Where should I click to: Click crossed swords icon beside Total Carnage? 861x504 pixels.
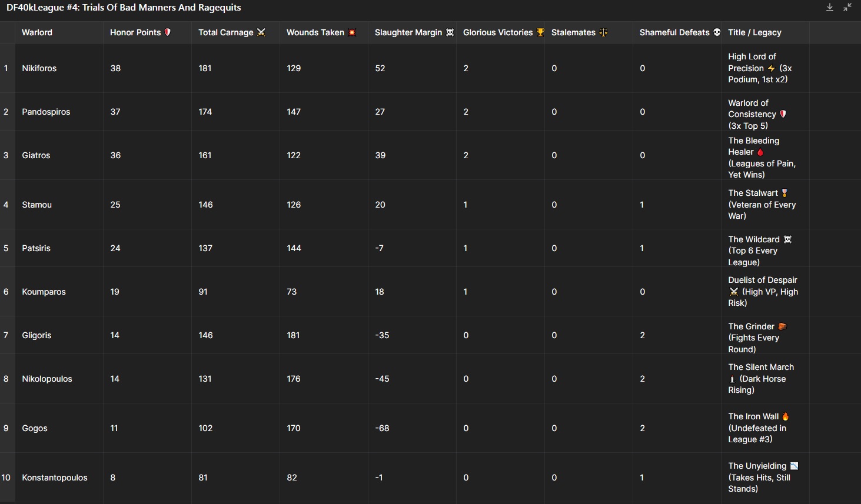pyautogui.click(x=261, y=32)
